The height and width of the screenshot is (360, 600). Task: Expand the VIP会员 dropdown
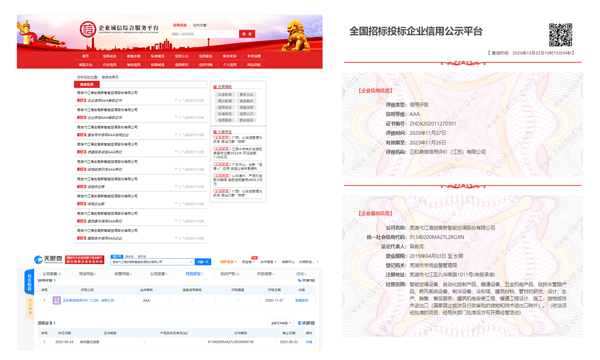click(228, 262)
